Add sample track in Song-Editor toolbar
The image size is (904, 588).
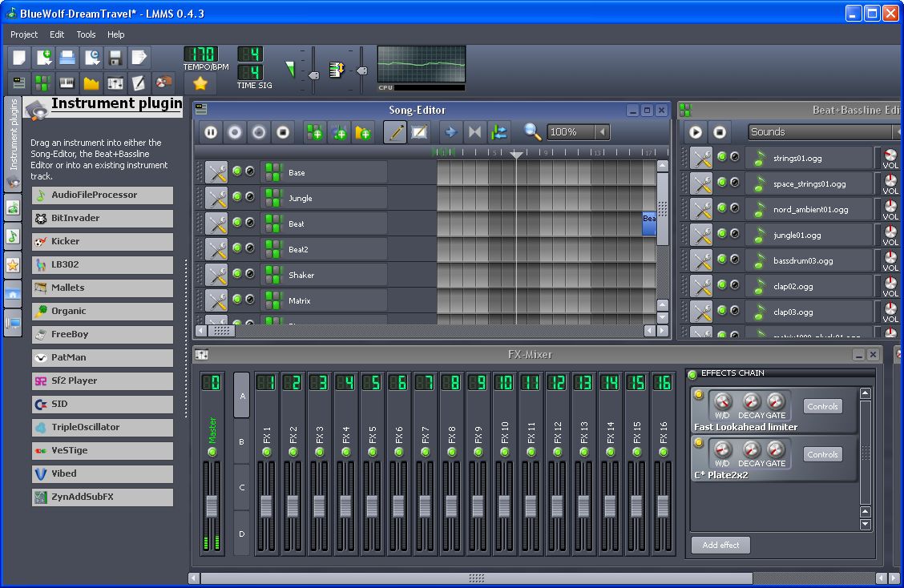(340, 133)
